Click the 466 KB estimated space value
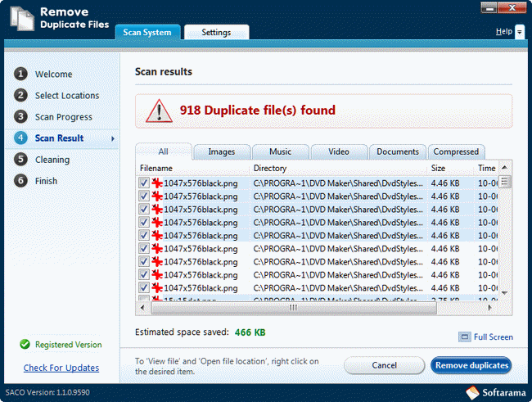The image size is (532, 402). point(250,332)
